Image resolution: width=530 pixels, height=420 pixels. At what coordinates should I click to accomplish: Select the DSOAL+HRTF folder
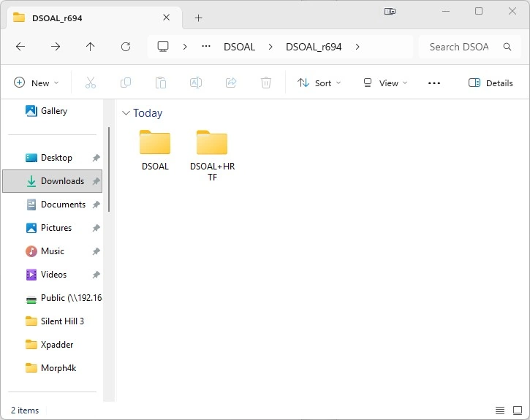click(212, 156)
